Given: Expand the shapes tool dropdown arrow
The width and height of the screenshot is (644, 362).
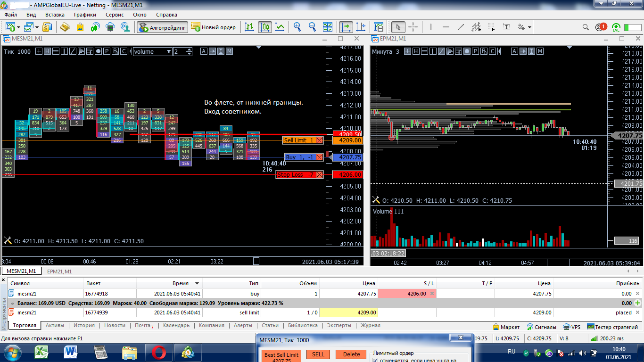Looking at the screenshot, I should [x=530, y=27].
